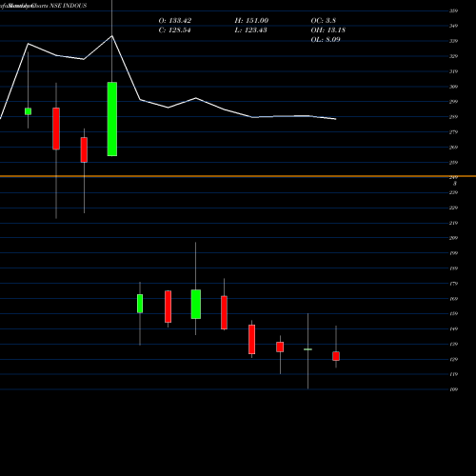Click the 319 price axis label
Image resolution: width=476 pixels, height=476 pixels.
click(x=453, y=71)
